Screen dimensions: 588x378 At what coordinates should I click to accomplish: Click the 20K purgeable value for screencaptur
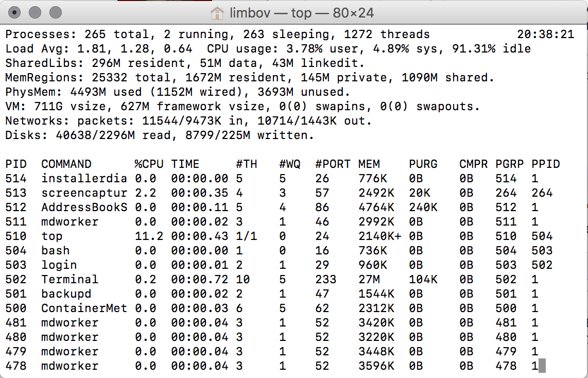(419, 193)
